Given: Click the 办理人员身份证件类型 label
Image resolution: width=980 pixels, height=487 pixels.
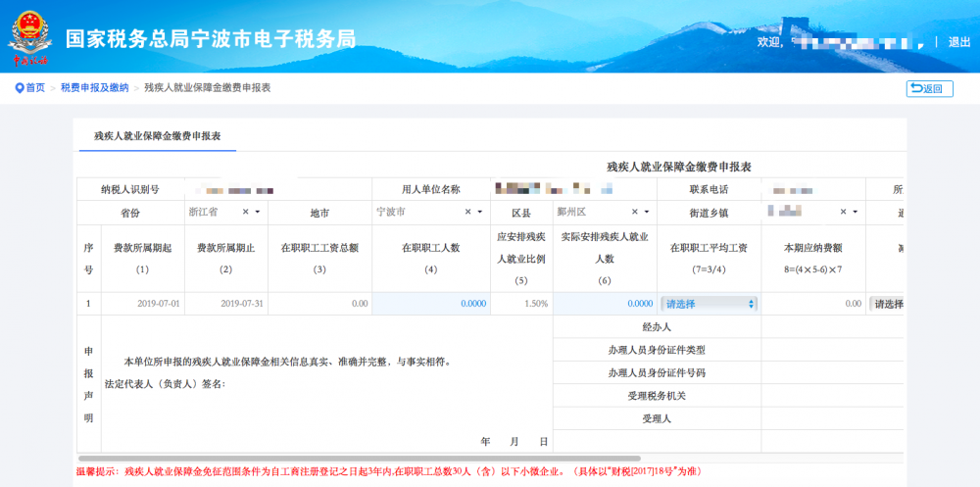Looking at the screenshot, I should pos(657,350).
